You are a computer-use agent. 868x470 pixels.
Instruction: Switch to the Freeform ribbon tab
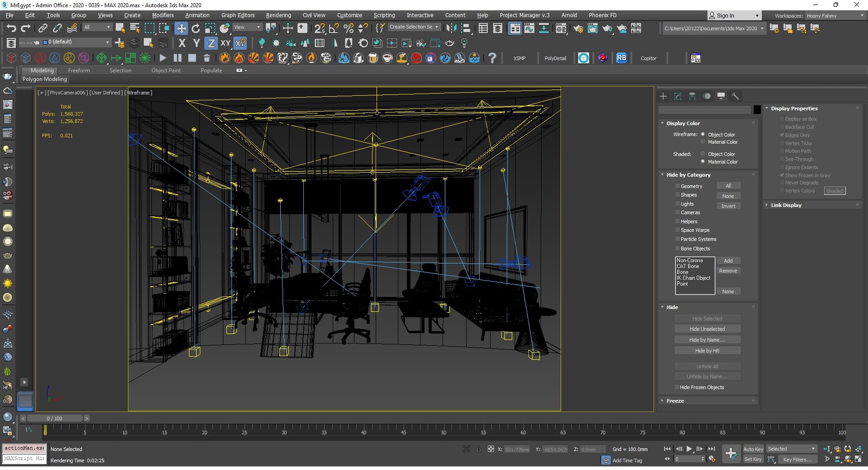(79, 70)
